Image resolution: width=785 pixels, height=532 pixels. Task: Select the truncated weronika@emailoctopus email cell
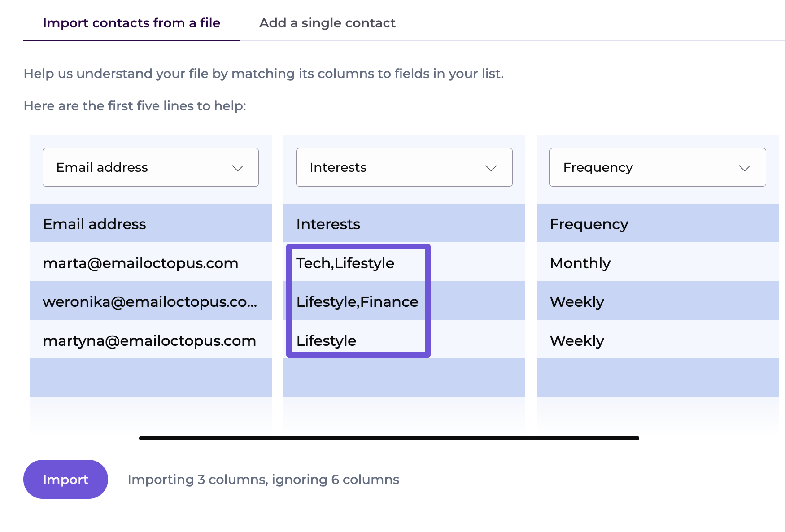click(x=150, y=301)
